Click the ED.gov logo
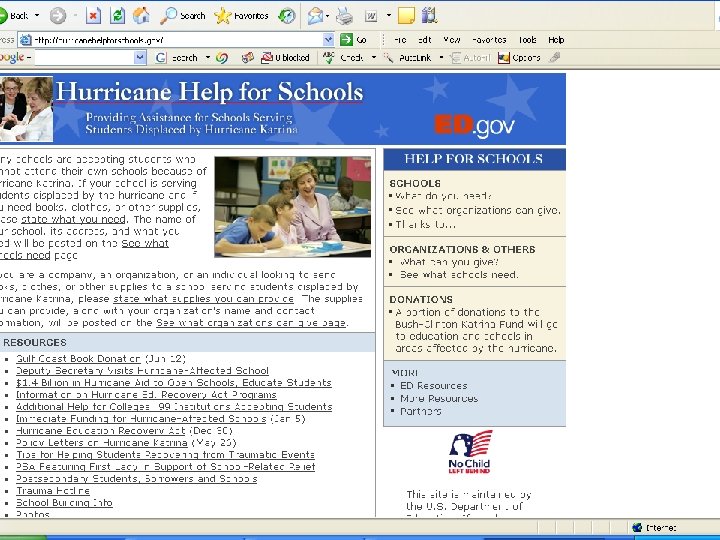 474,125
